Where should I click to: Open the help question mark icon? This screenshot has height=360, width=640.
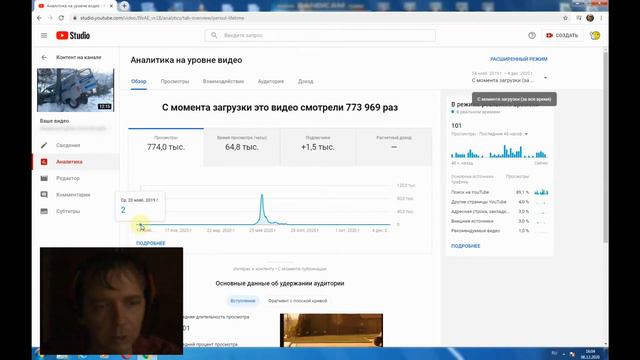point(532,36)
